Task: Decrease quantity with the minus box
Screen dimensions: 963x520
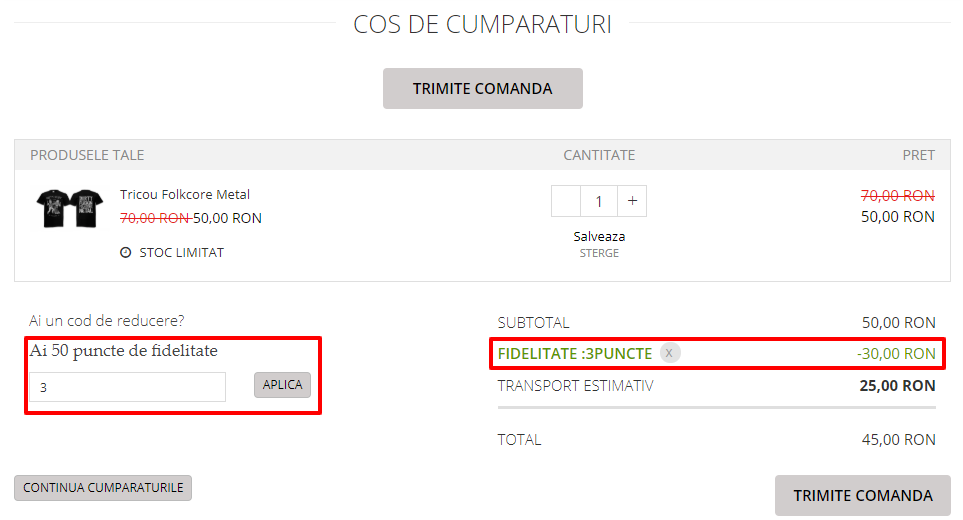Action: tap(566, 201)
